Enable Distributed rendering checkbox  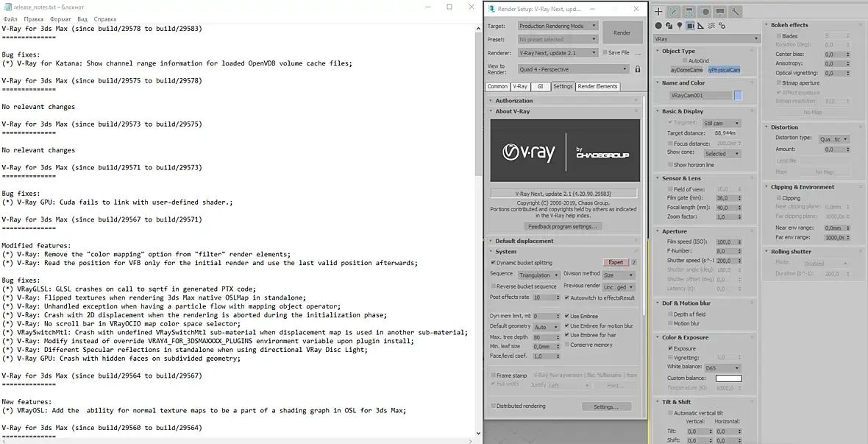tap(494, 406)
